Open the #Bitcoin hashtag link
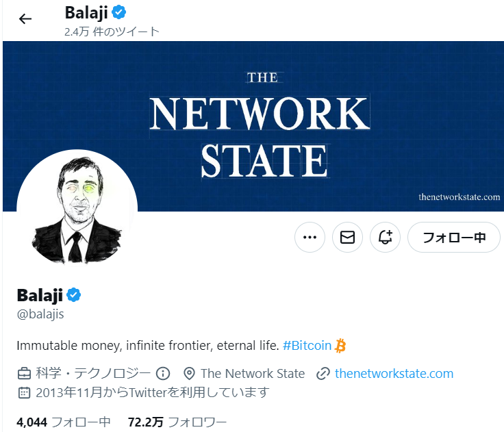 [x=307, y=346]
